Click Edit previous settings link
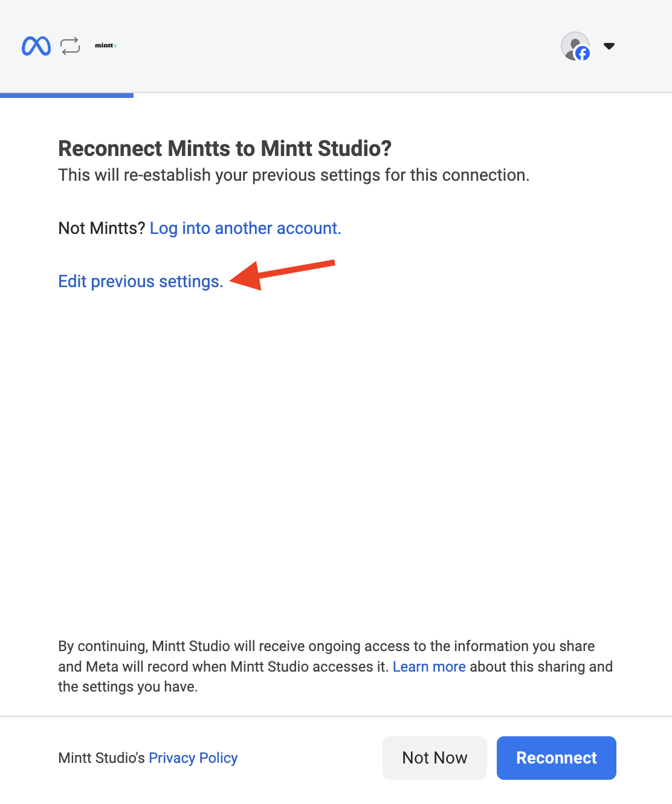Screen dimensions: 672x804 point(140,281)
